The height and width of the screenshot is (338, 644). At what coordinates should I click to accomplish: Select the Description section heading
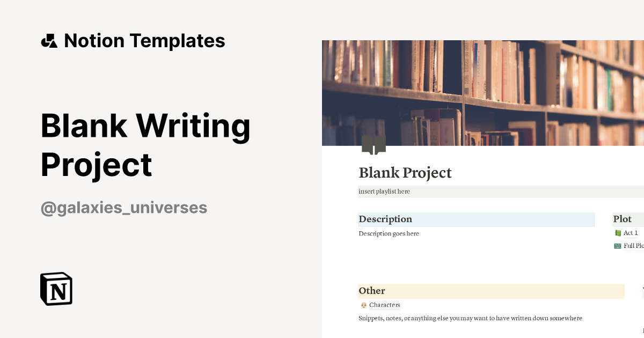pos(385,219)
